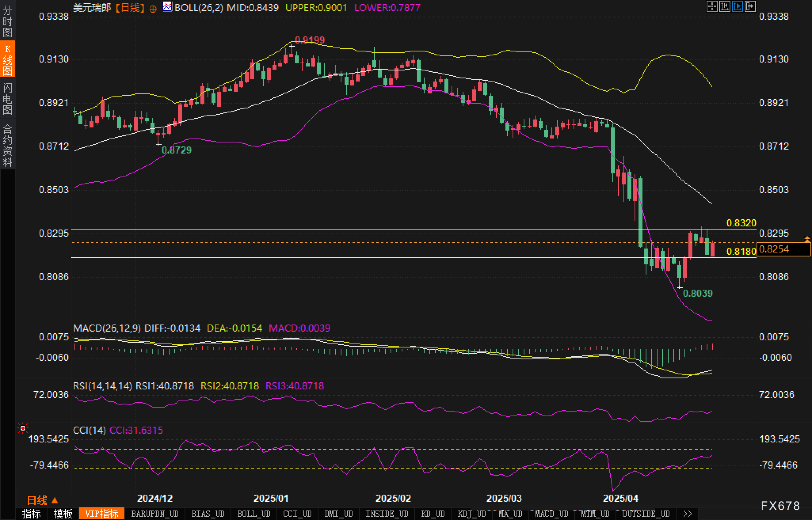Click the orange price alert marker above 0.8254

click(807, 239)
